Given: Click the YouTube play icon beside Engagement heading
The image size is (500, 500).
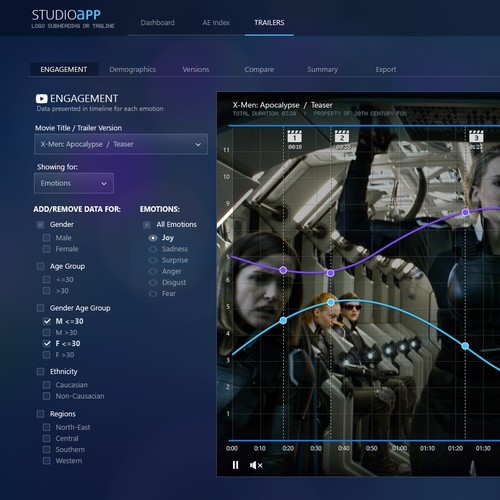Looking at the screenshot, I should pyautogui.click(x=42, y=99).
